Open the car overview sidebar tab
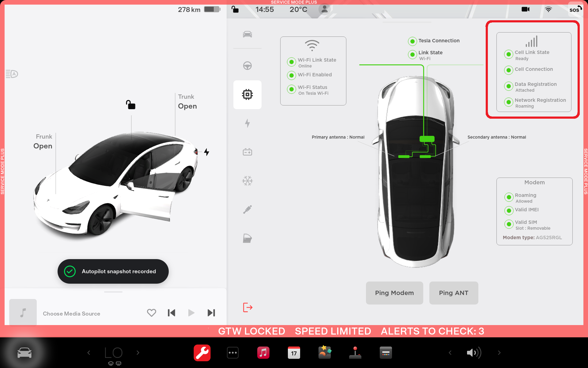Screen dimensions: 588x368 point(247,34)
